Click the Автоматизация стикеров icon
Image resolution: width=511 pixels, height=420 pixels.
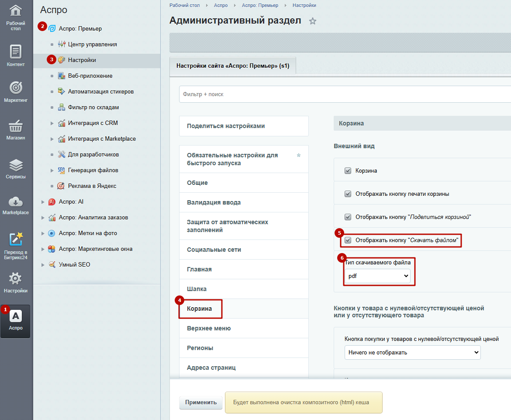coord(62,91)
